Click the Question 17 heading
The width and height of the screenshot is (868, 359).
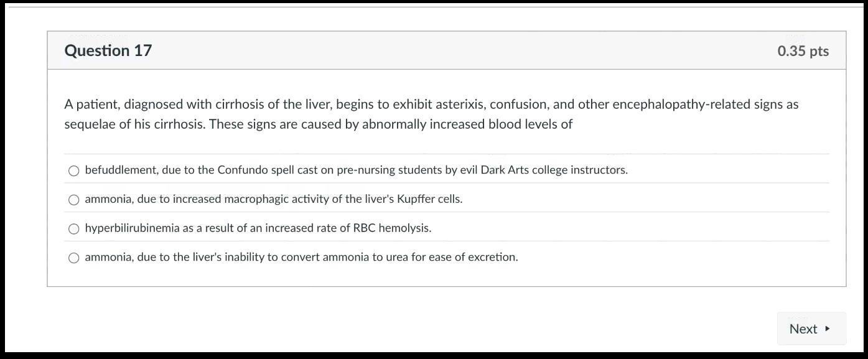pyautogui.click(x=108, y=50)
